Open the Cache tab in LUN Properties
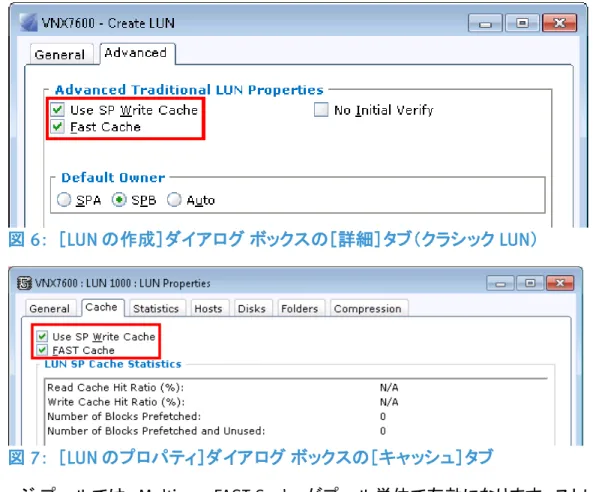Image resolution: width=596 pixels, height=492 pixels. (102, 307)
